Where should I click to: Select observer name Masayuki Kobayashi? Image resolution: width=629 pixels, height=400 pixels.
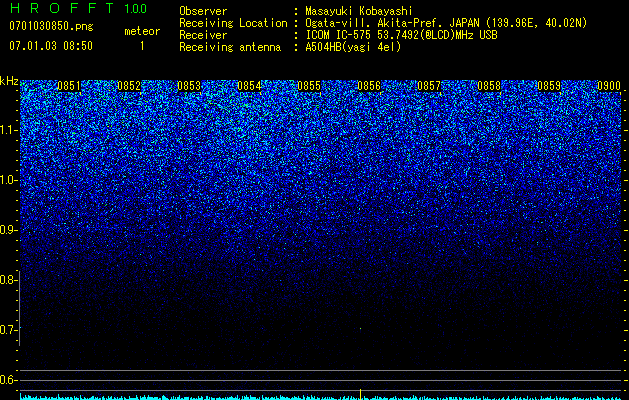pos(359,11)
